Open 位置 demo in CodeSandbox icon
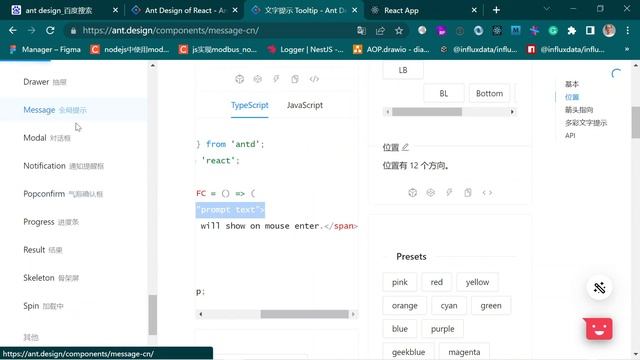The width and height of the screenshot is (640, 360). pos(413,193)
